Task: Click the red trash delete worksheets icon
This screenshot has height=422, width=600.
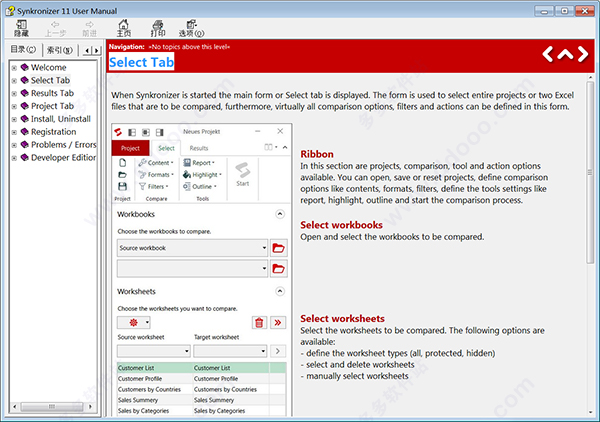Action: [259, 323]
